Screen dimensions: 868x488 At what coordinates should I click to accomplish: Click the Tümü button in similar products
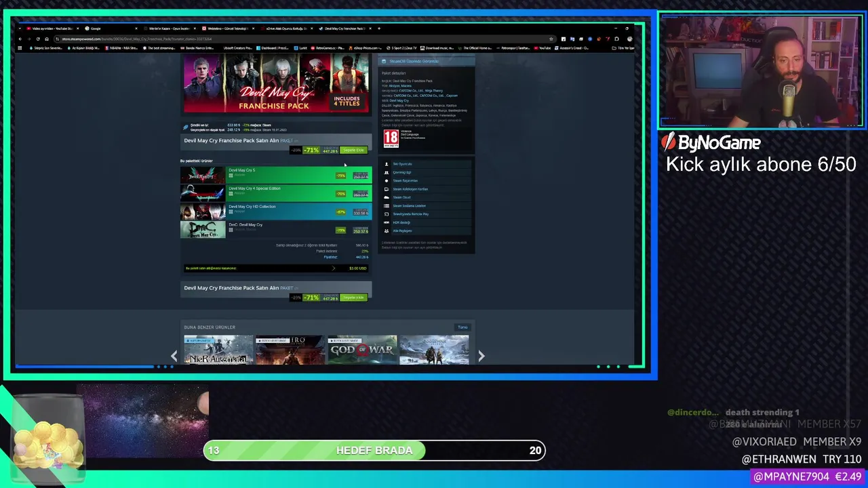pyautogui.click(x=462, y=327)
